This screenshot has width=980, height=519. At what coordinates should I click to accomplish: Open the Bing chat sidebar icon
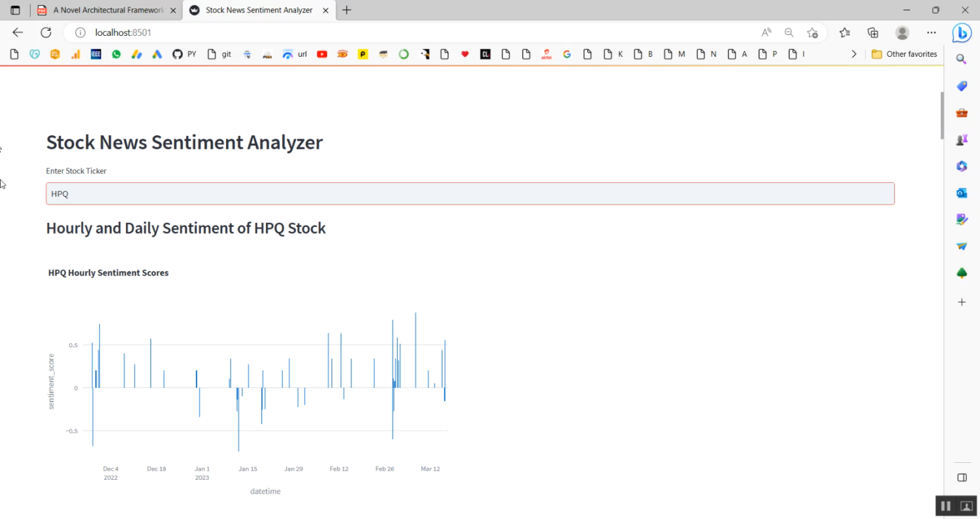pyautogui.click(x=962, y=33)
